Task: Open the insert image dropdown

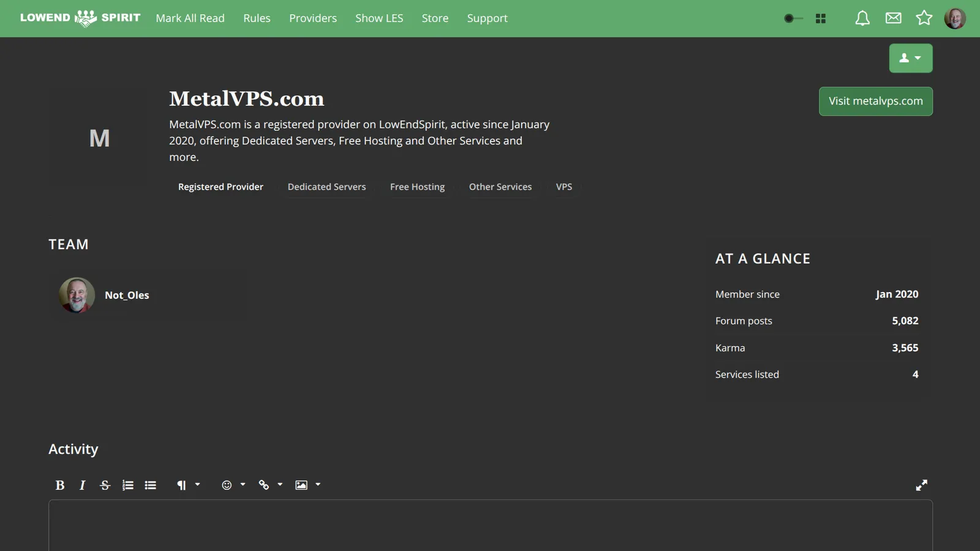Action: tap(308, 485)
